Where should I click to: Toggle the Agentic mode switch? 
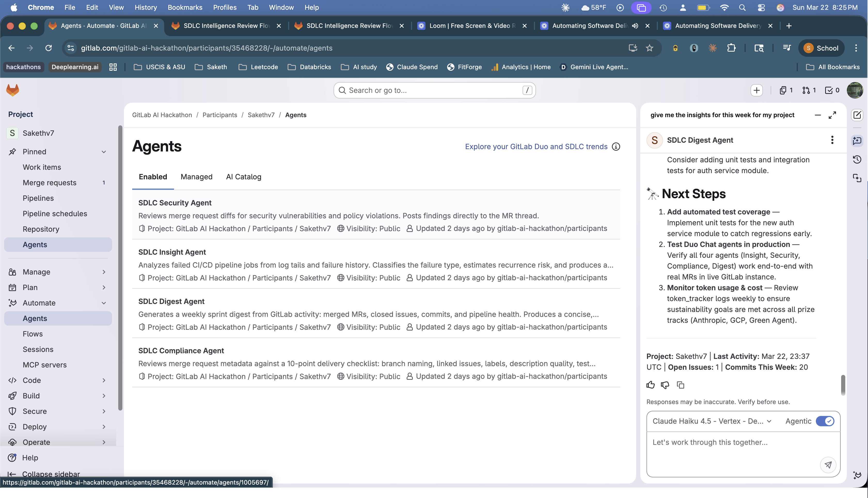(x=825, y=421)
